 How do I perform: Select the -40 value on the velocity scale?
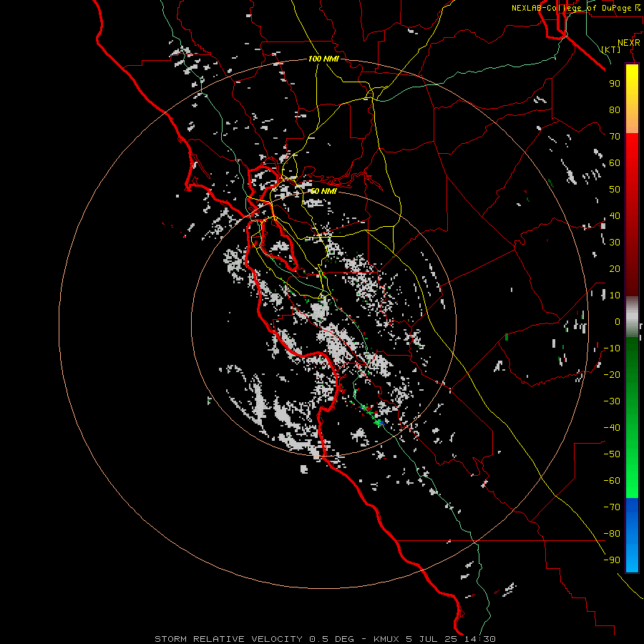(x=612, y=428)
